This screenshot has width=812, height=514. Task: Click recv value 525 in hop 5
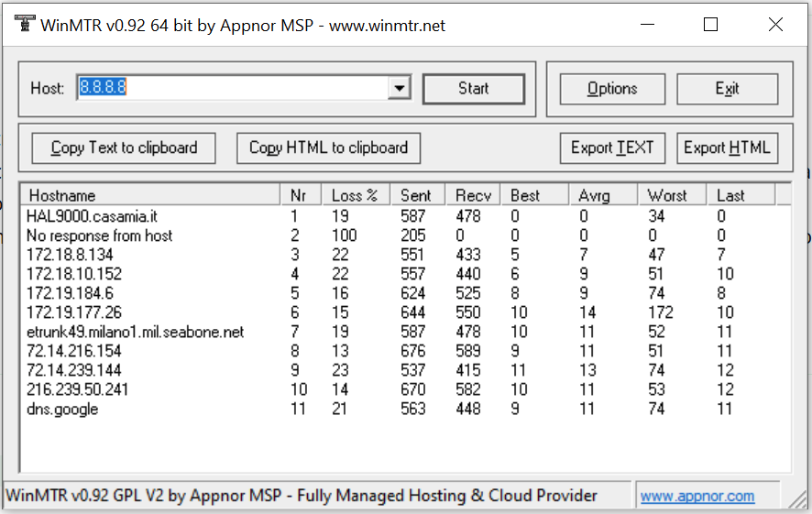[468, 293]
